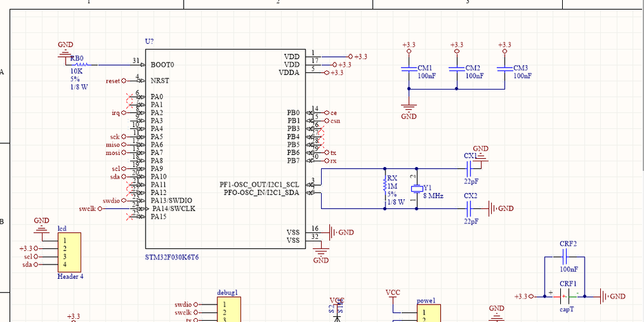Select the RB0 resistor symbol
This screenshot has height=322, width=644.
pyautogui.click(x=82, y=65)
